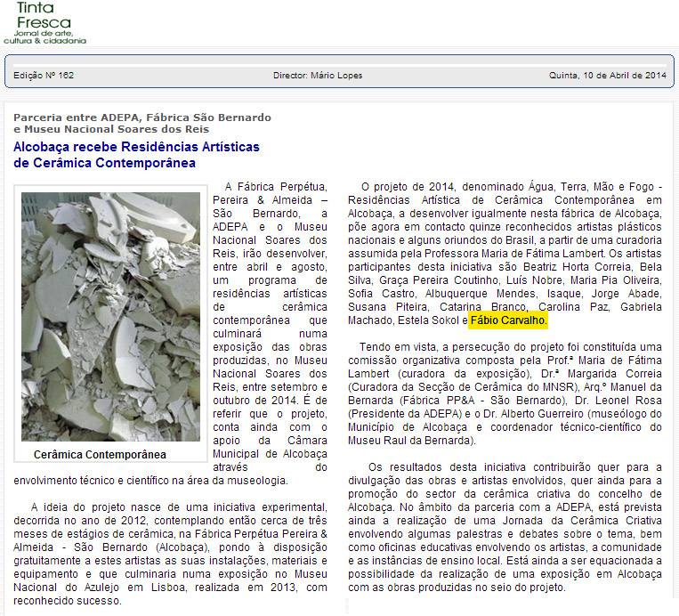Click 'Dr. Alberto Guerreiro' name
This screenshot has width=679, height=616.
(534, 414)
